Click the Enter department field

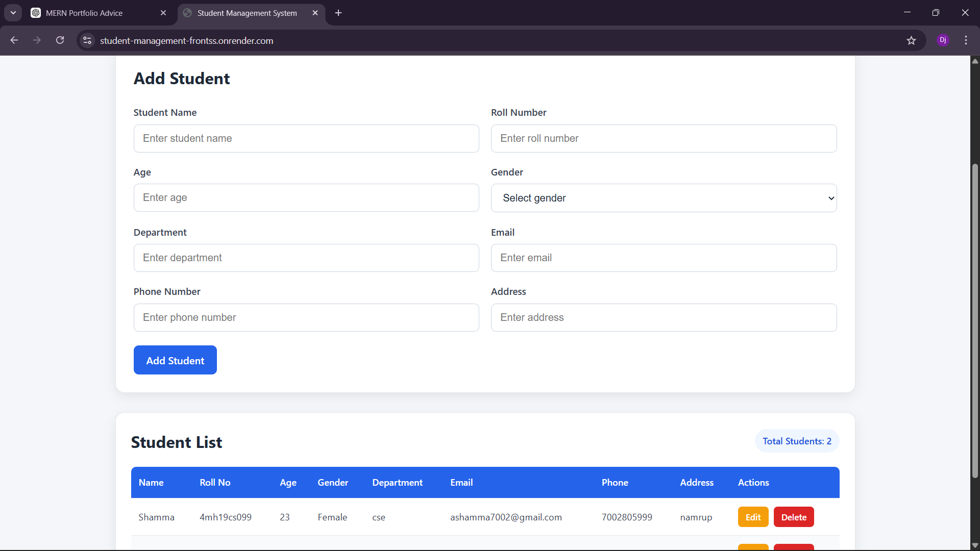point(306,258)
